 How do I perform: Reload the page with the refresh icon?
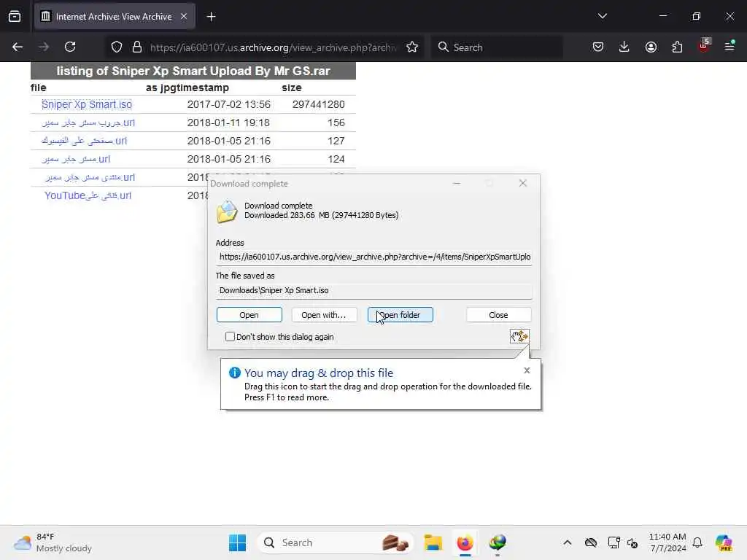[70, 47]
